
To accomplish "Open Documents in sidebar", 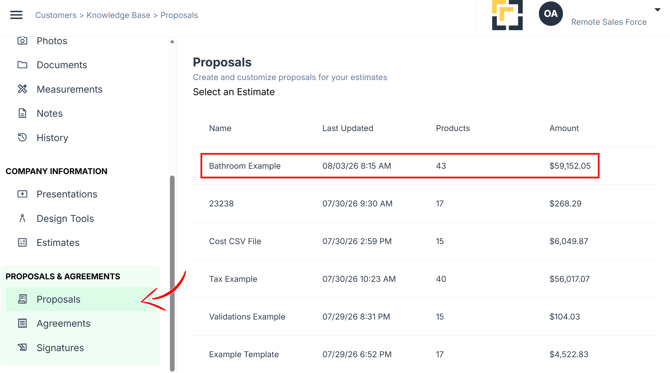I will (62, 65).
